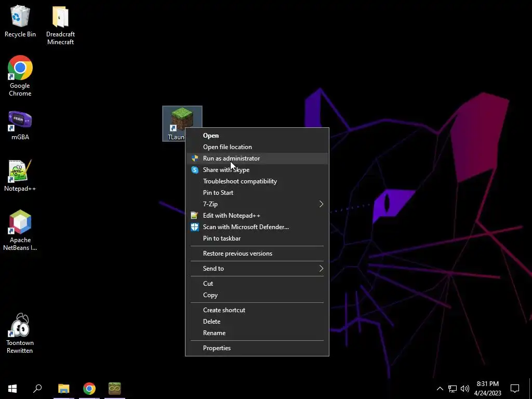This screenshot has height=399, width=532.
Task: Choose Share with Skype
Action: tap(257, 170)
